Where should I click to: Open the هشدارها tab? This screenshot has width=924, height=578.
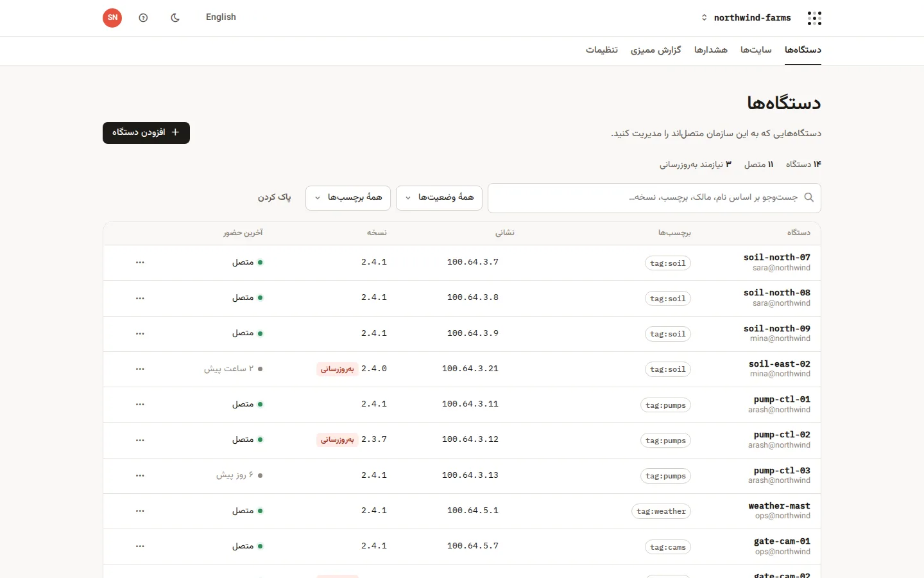pos(711,50)
